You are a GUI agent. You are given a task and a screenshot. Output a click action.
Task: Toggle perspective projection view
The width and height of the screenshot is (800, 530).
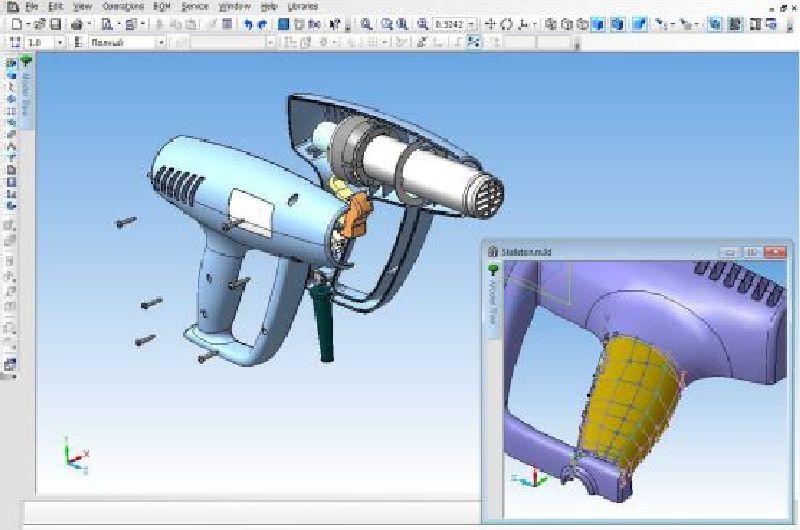(640, 24)
